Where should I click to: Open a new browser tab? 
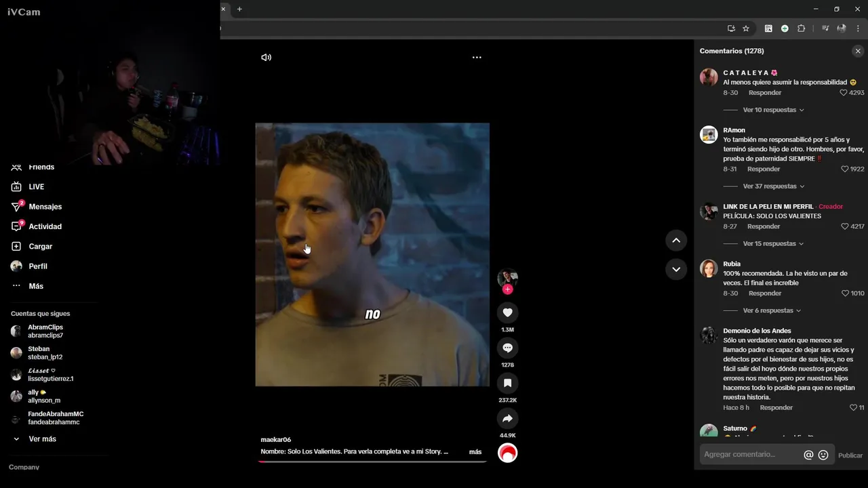(x=239, y=9)
